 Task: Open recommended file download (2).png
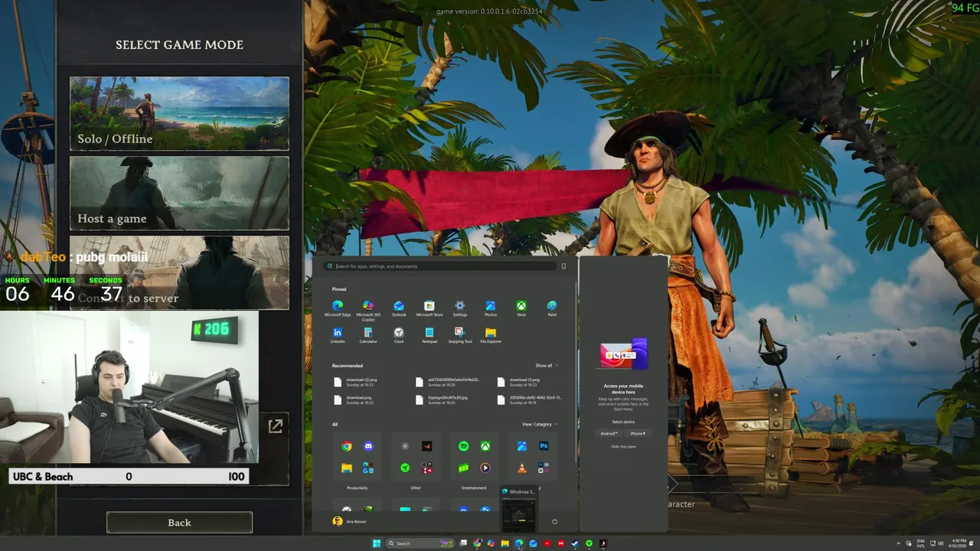click(357, 382)
